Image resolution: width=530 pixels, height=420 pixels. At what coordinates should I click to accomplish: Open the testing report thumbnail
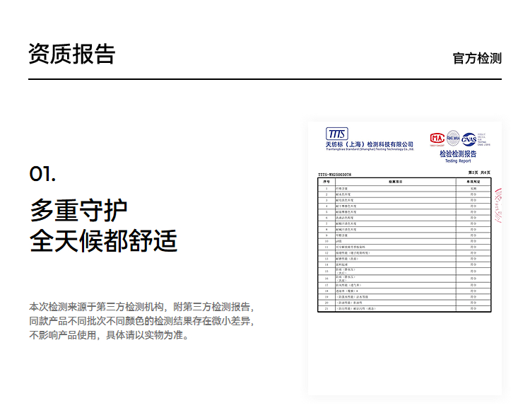405,258
